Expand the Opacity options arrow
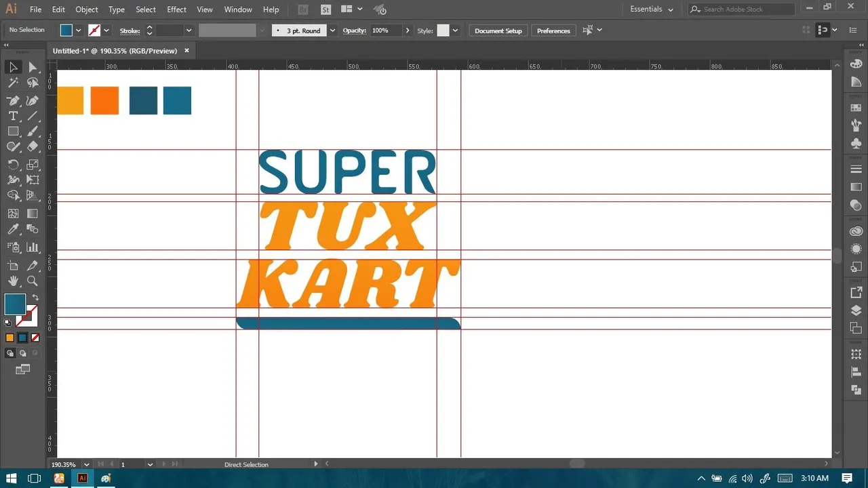 point(407,30)
